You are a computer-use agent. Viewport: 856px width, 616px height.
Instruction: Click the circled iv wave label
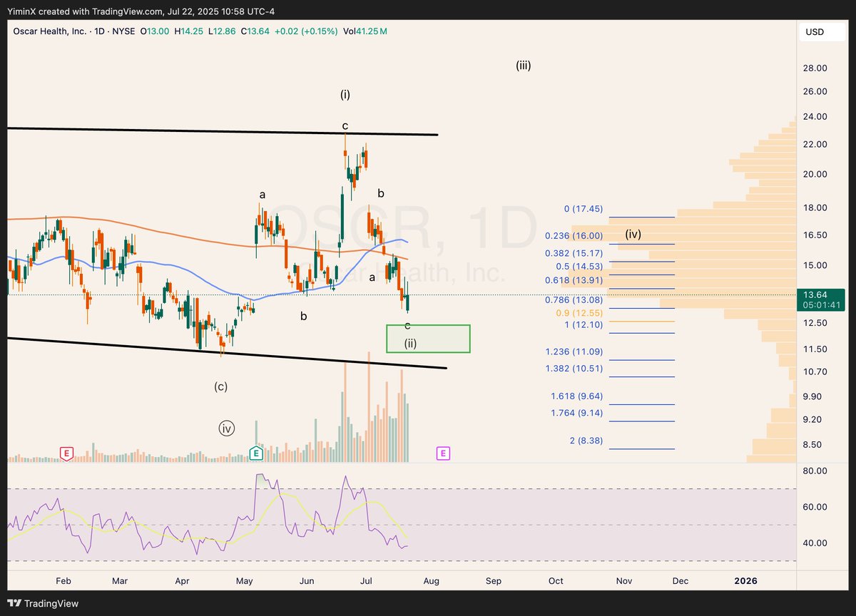coord(227,428)
